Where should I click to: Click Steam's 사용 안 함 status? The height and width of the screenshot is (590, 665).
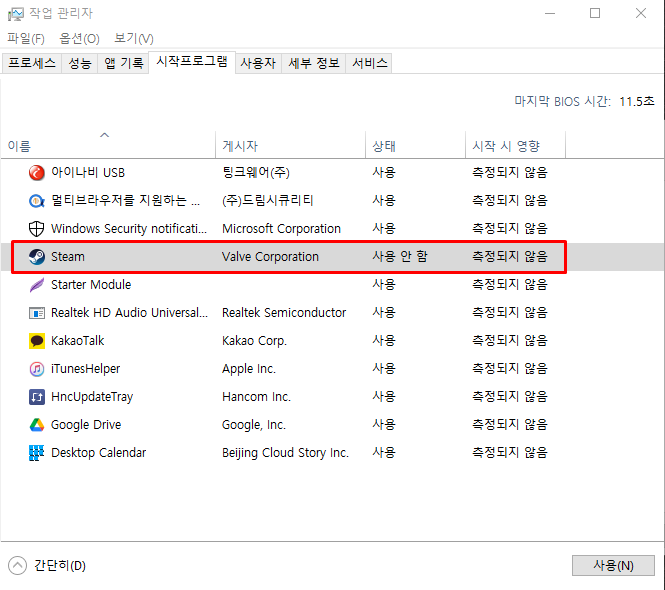(x=400, y=257)
